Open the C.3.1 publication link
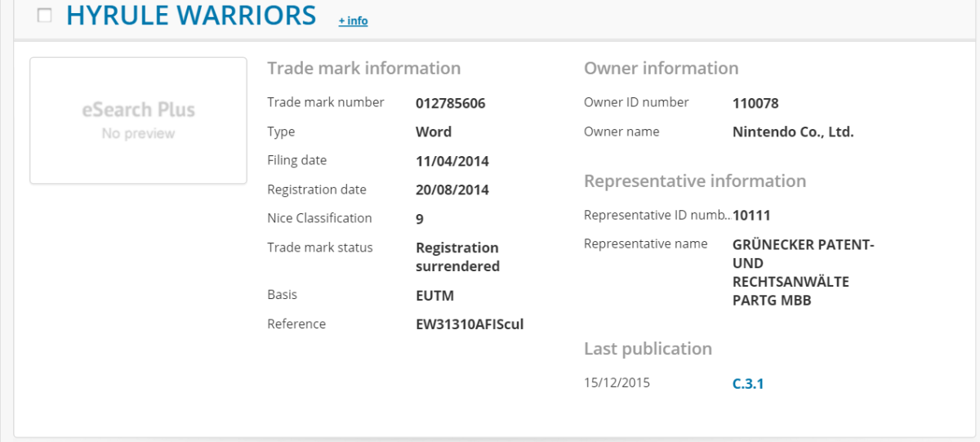This screenshot has width=980, height=442. pos(748,382)
